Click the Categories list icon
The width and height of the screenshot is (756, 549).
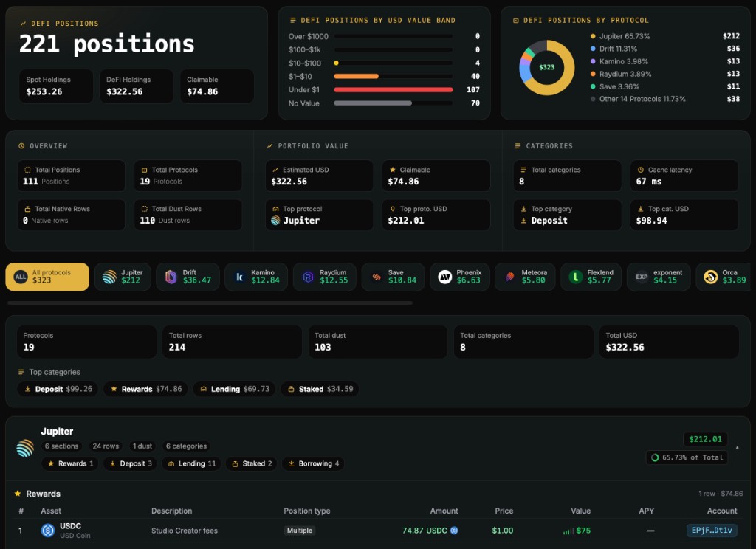tap(518, 145)
